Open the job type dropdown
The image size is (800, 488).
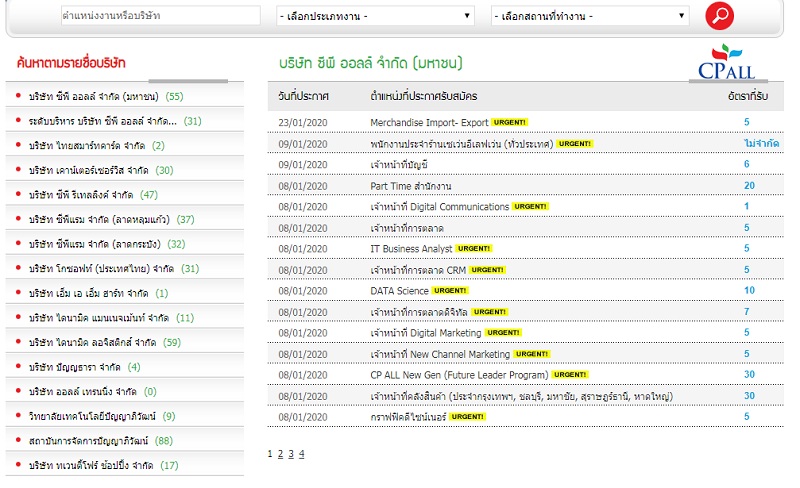(375, 16)
